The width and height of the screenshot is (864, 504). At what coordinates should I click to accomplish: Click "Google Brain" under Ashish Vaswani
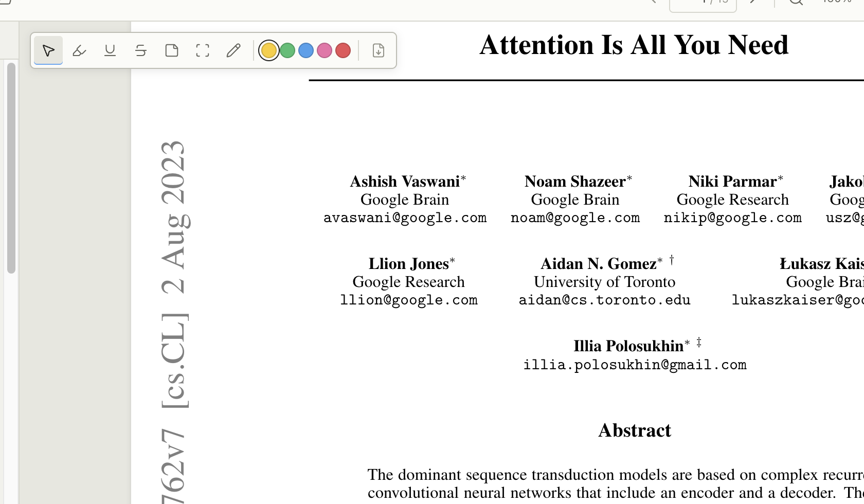coord(405,200)
